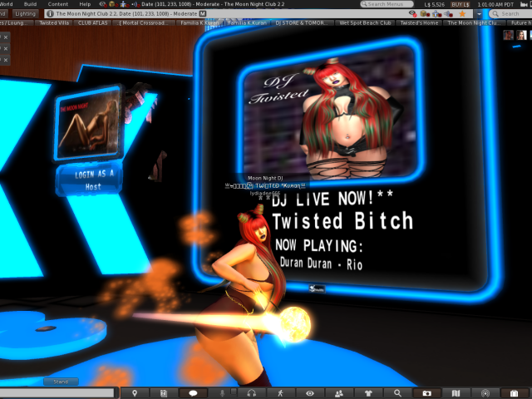Open the world Map icon

456,392
